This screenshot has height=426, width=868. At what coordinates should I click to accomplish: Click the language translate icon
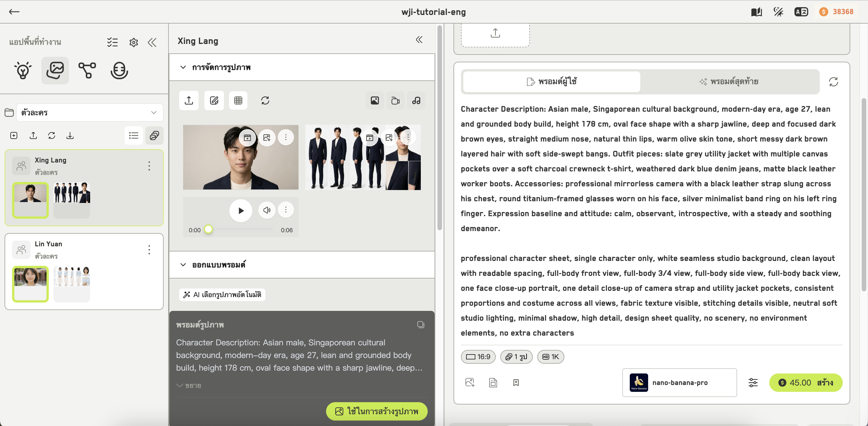[801, 12]
